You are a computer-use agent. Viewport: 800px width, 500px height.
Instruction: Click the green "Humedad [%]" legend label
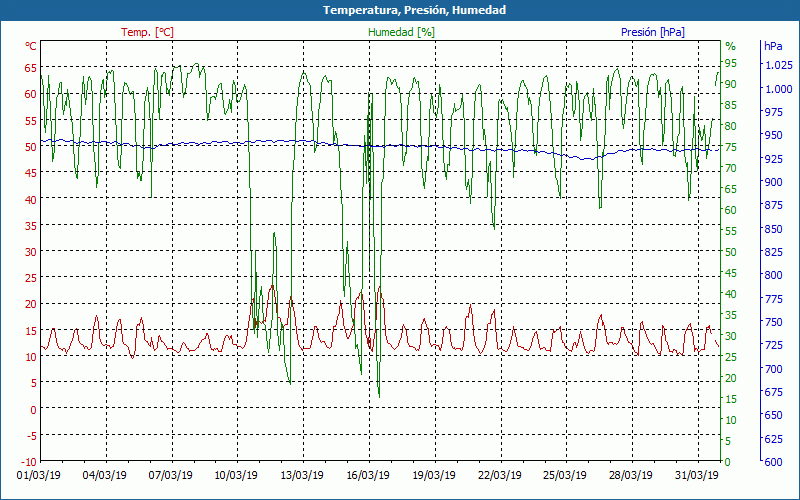point(402,32)
